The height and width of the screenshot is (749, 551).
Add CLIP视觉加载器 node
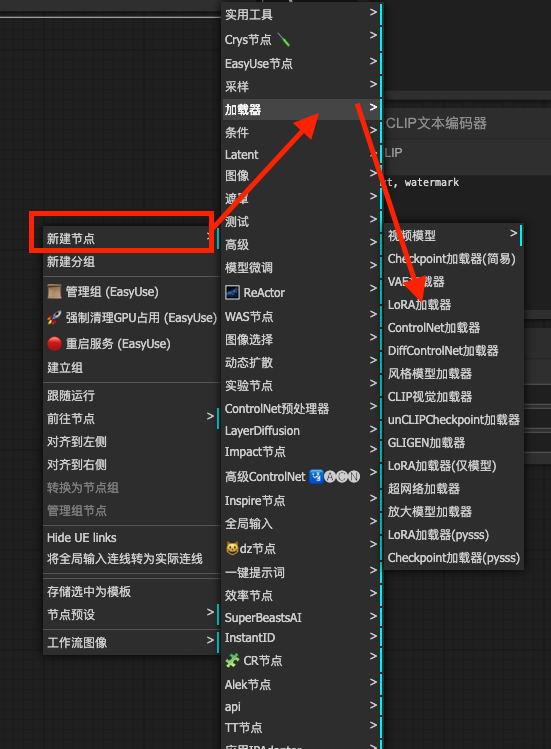click(454, 396)
